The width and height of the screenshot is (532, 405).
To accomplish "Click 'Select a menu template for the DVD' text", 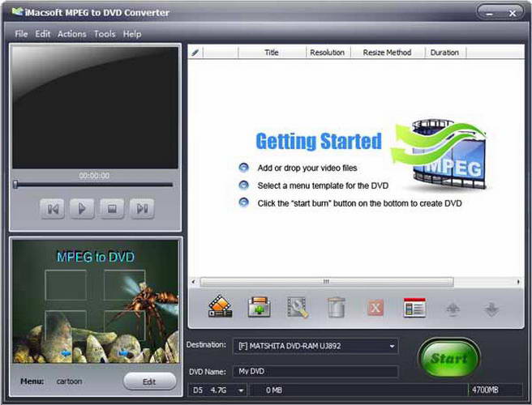I will (x=323, y=185).
